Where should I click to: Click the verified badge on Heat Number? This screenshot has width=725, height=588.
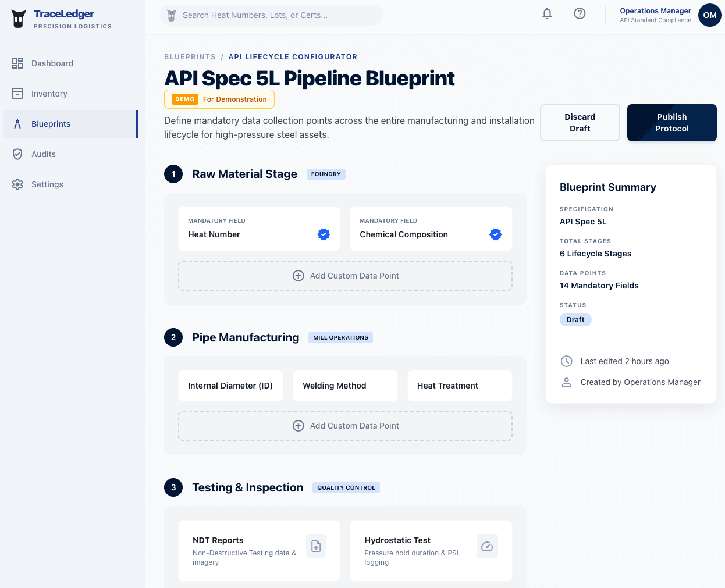(324, 234)
